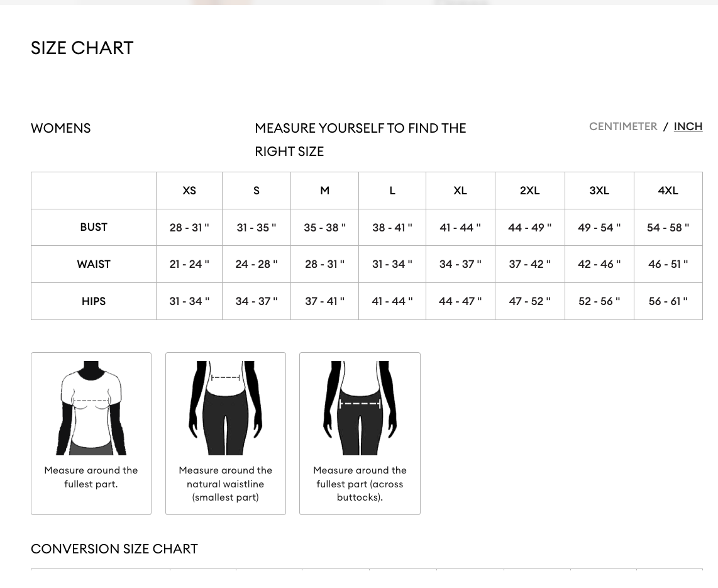Click the S hips value 34 - 37
Image resolution: width=718 pixels, height=588 pixels.
(x=256, y=301)
